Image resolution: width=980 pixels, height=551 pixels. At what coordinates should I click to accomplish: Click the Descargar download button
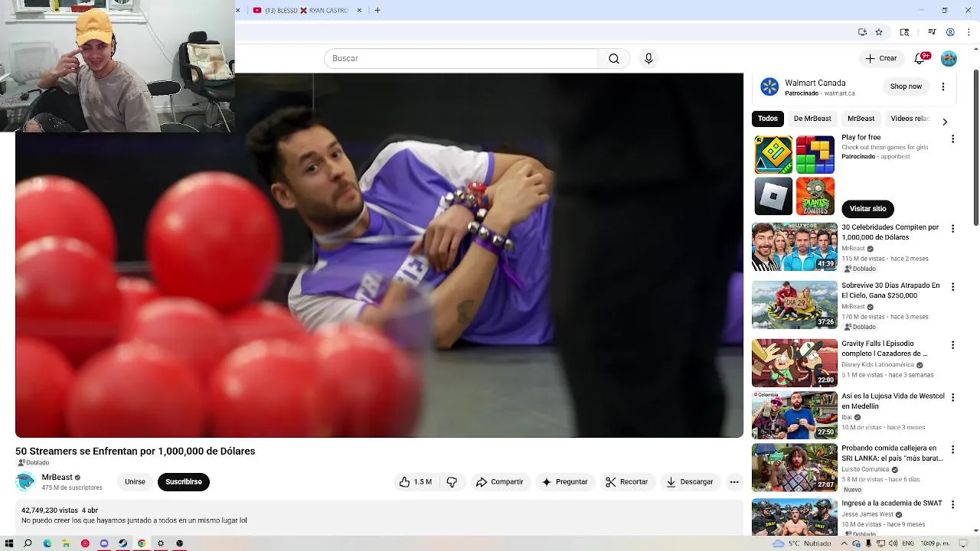[690, 482]
